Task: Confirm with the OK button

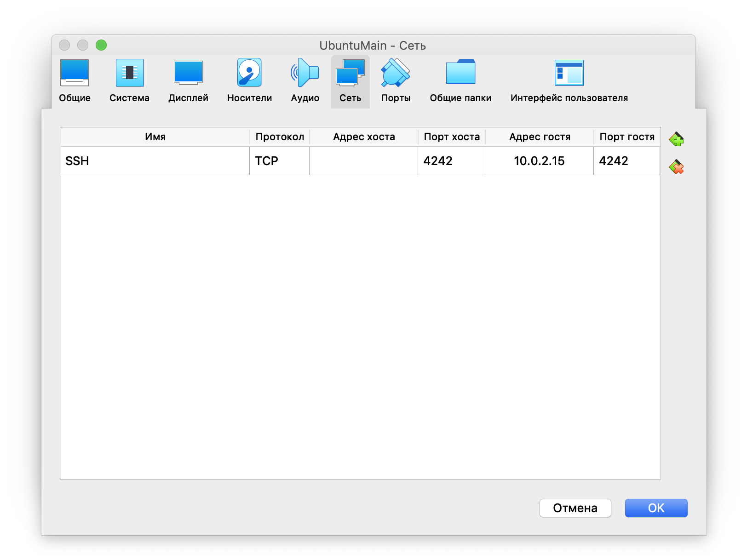Action: 656,508
